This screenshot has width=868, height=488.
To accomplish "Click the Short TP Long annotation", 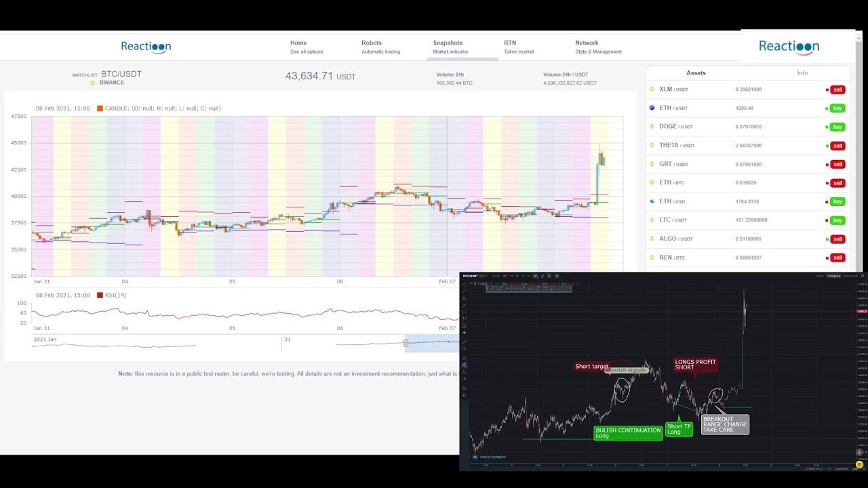I will pos(679,429).
